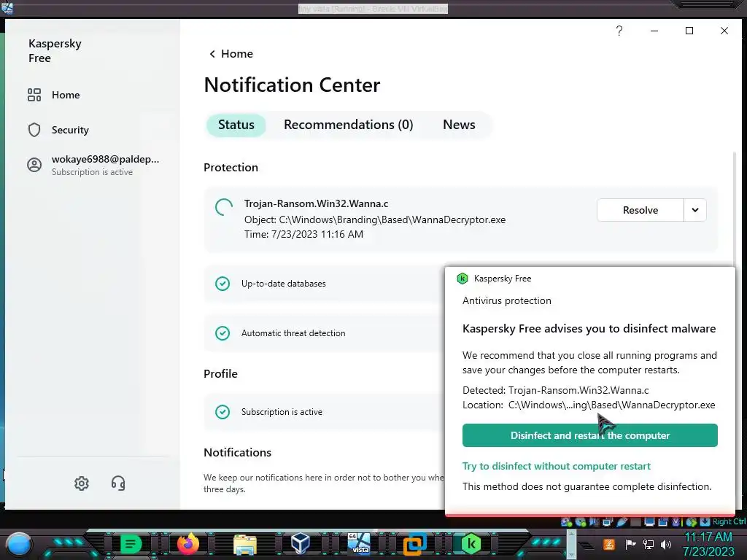Open Windows Explorer folder on taskbar
The height and width of the screenshot is (560, 747).
click(x=245, y=544)
